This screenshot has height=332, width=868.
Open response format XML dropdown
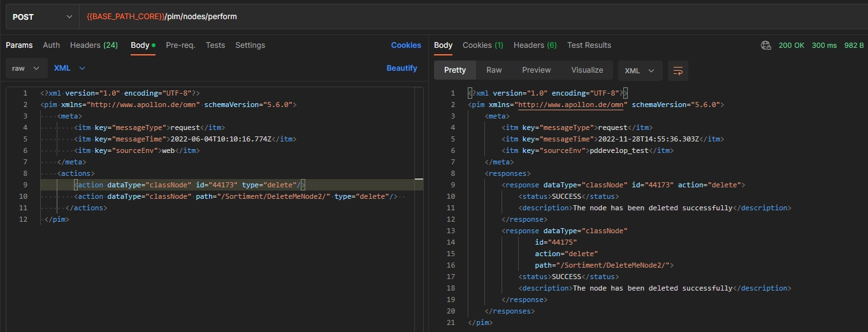tap(640, 70)
